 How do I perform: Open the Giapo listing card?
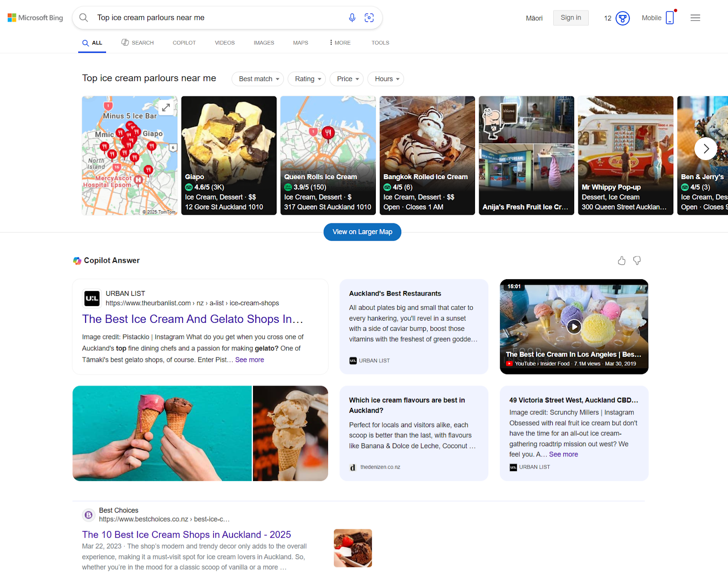[229, 156]
